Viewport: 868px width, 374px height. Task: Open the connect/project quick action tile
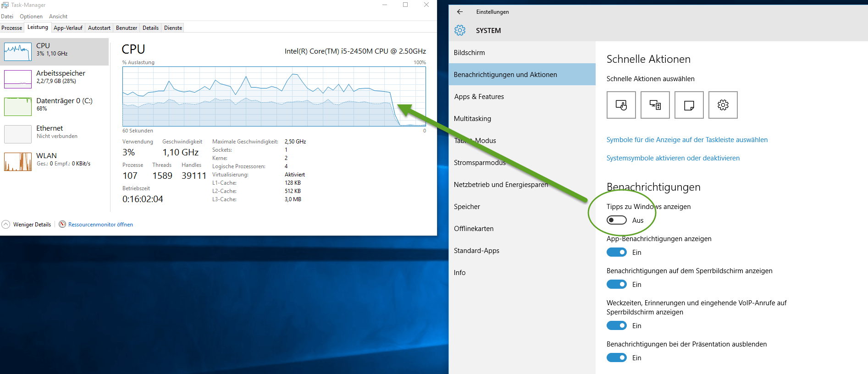(x=655, y=105)
